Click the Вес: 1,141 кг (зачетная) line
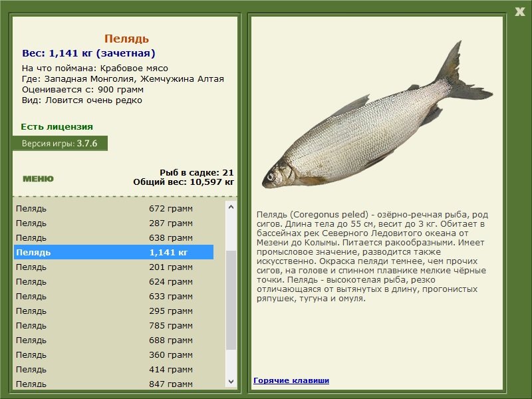Image resolution: width=532 pixels, height=399 pixels. click(x=88, y=53)
